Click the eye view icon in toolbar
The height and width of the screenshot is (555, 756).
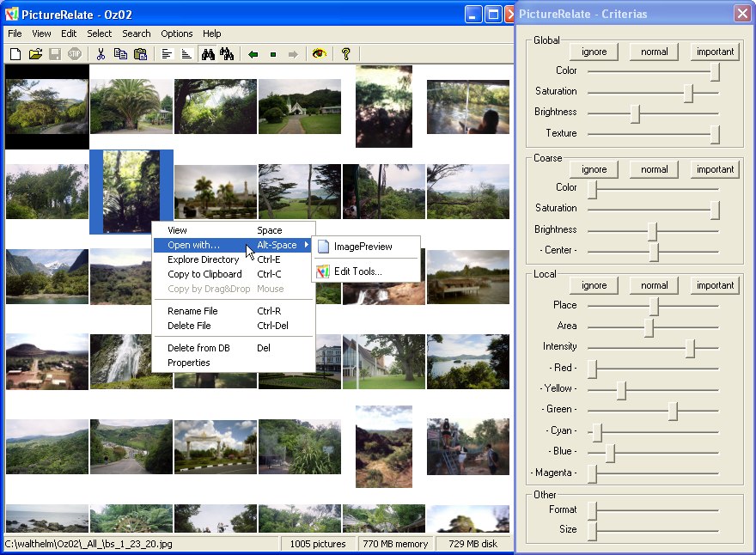(x=320, y=54)
